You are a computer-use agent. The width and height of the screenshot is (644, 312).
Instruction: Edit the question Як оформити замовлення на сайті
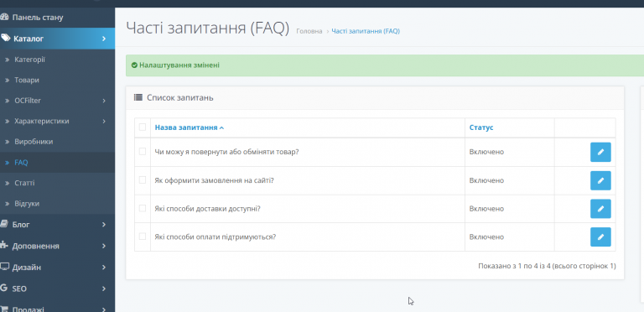click(x=600, y=180)
